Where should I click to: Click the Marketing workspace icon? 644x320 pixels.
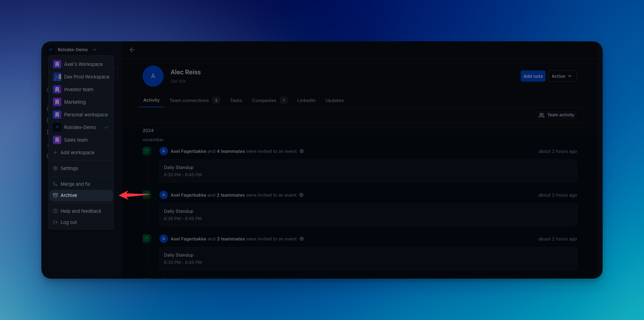click(57, 102)
